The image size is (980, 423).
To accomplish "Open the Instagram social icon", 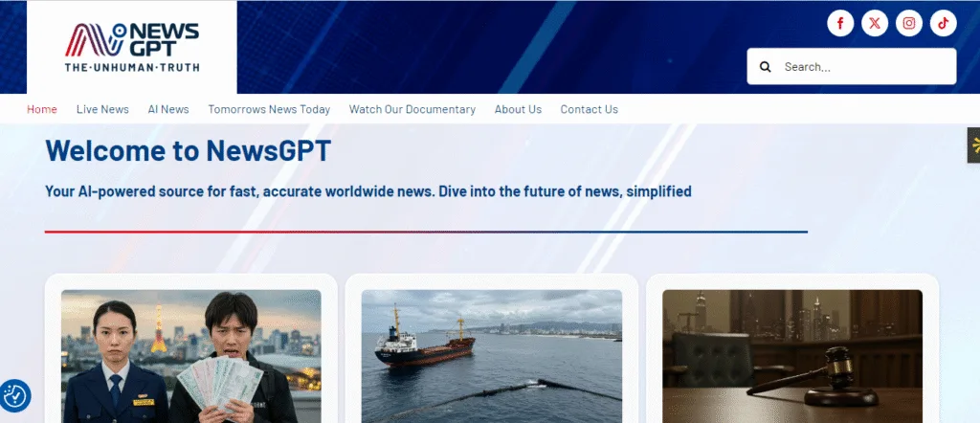I will click(909, 23).
